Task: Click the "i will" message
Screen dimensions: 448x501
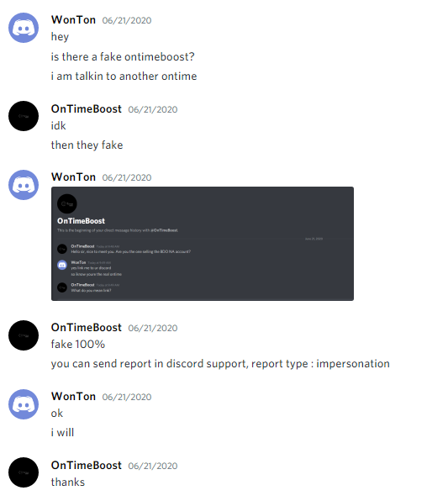Action: tap(62, 433)
